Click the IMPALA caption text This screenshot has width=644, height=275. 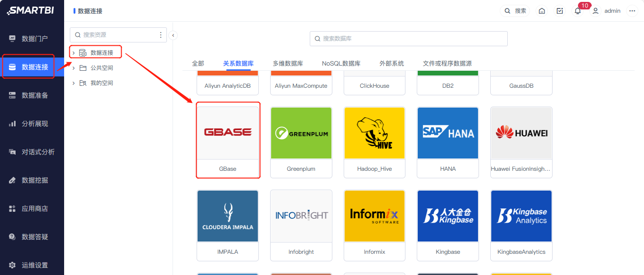coord(228,252)
